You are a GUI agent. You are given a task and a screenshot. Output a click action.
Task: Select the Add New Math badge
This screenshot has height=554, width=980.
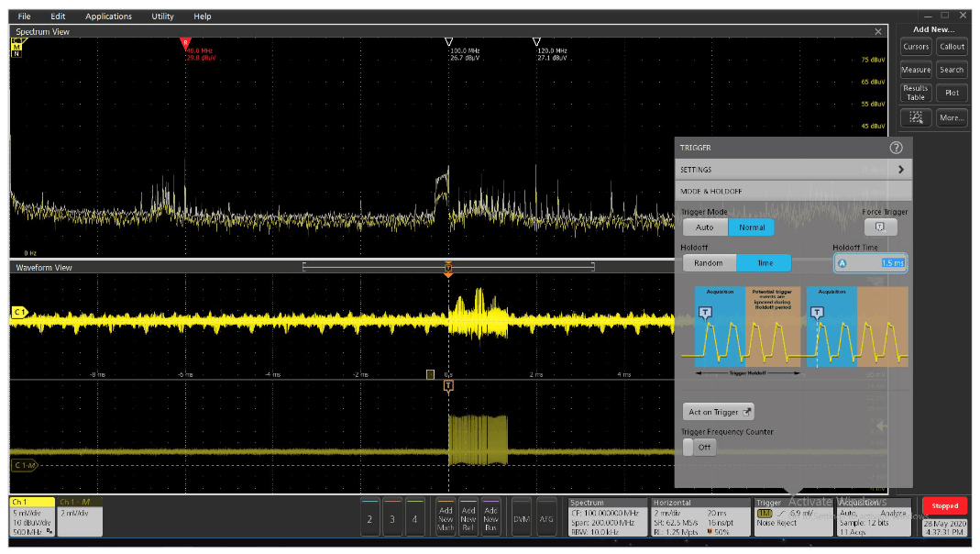[x=446, y=517]
